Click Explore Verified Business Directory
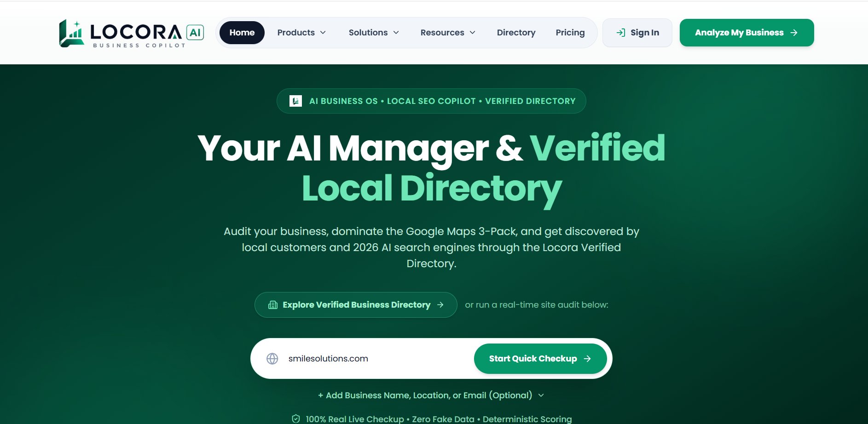 coord(356,305)
